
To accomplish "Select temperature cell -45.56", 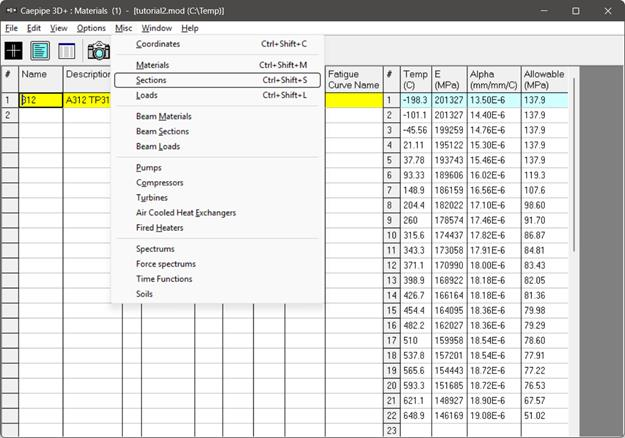I will [x=416, y=130].
